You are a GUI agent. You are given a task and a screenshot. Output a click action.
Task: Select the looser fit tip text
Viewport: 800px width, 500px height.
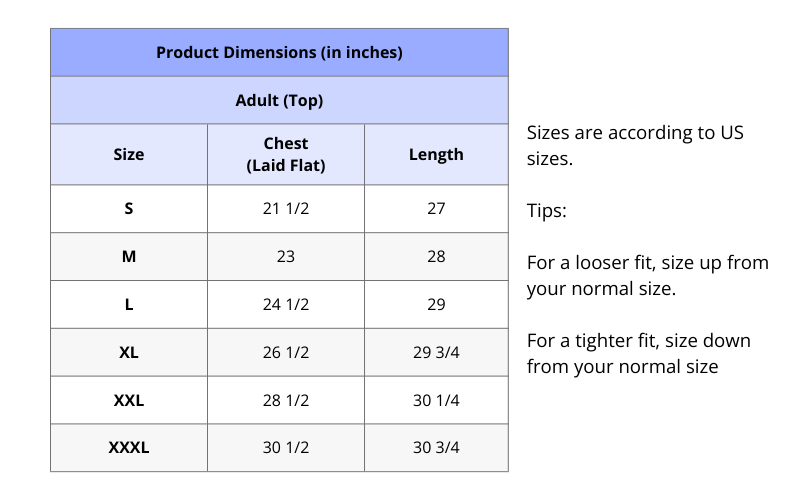pos(647,276)
